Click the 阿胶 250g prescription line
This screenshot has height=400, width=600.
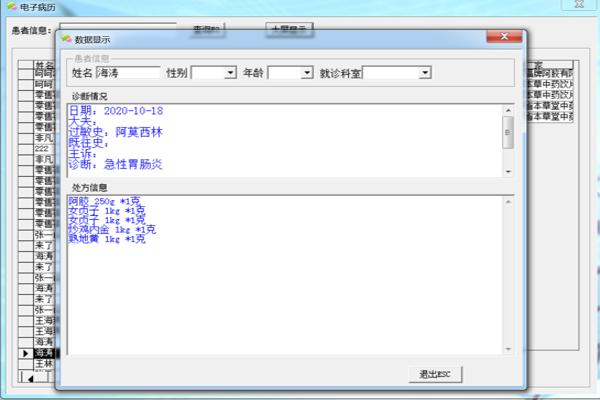point(106,202)
